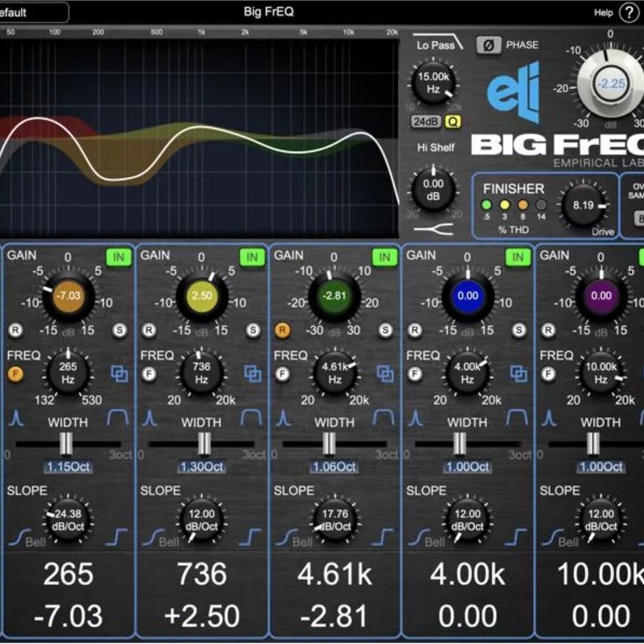Screen dimensions: 644x644
Task: Bypass the 4.00k band with its IN button
Action: click(518, 258)
